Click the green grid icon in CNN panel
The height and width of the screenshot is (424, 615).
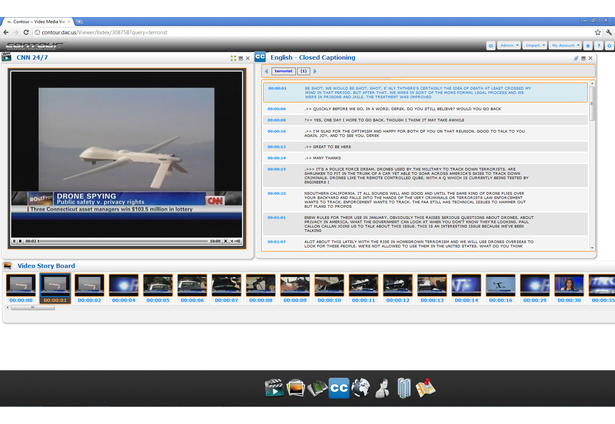[x=233, y=58]
